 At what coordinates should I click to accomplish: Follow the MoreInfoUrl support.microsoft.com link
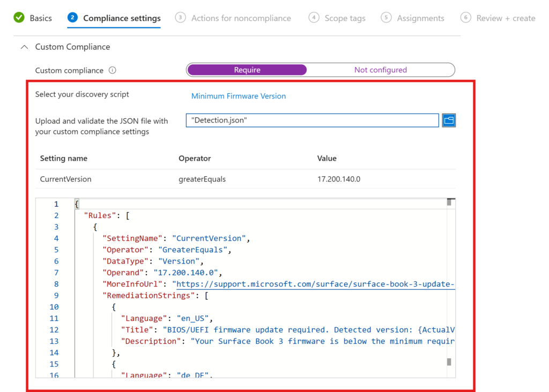[x=315, y=284]
